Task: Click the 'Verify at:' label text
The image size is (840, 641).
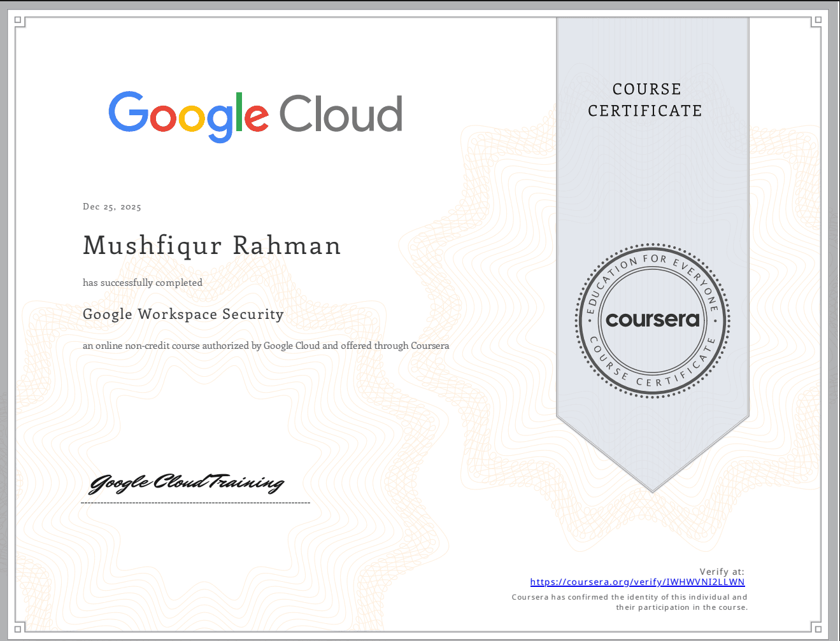Action: (x=721, y=572)
